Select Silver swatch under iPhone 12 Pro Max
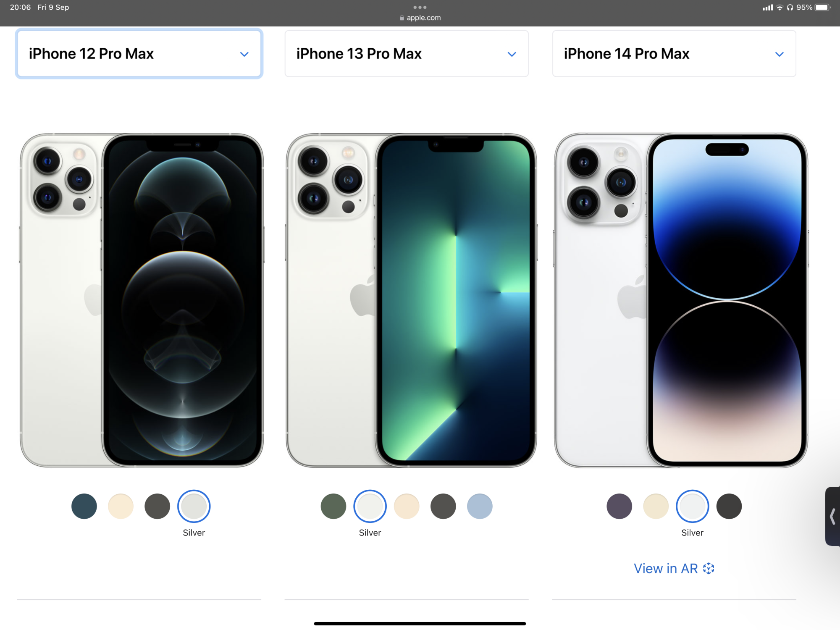The width and height of the screenshot is (840, 630). coord(194,506)
